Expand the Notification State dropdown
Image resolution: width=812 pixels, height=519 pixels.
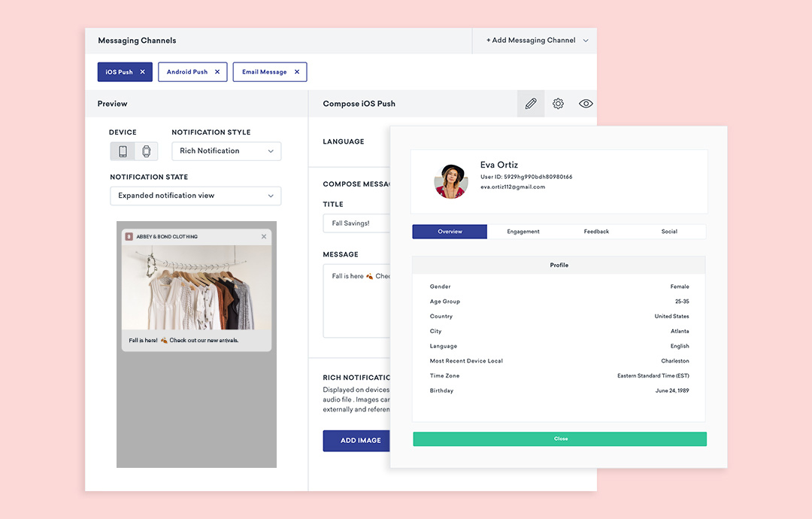click(195, 196)
